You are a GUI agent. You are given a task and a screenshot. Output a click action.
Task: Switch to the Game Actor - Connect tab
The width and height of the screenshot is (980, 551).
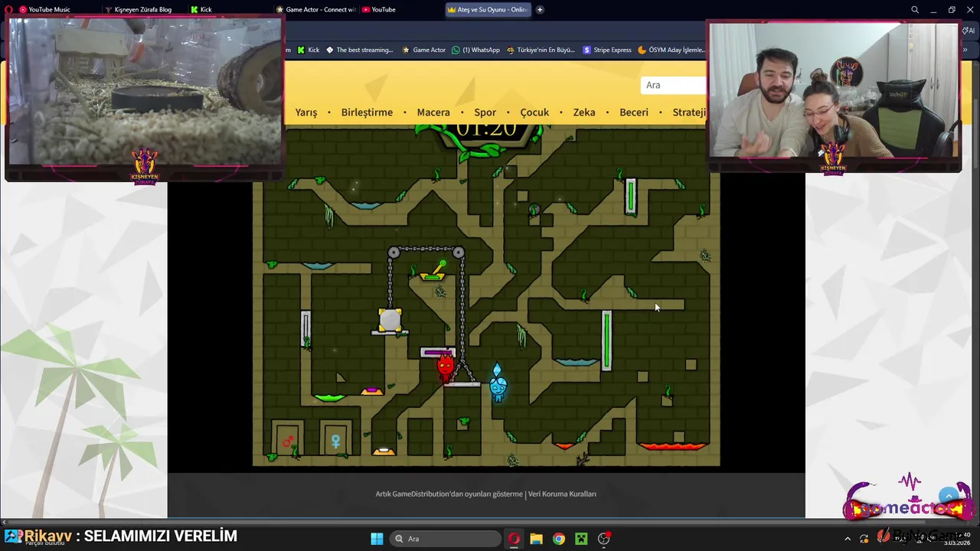point(315,9)
